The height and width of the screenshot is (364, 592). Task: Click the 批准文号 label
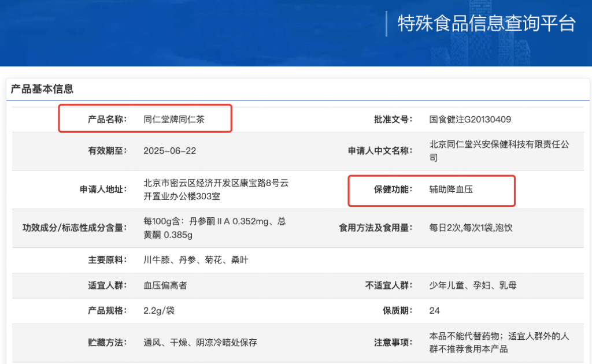pyautogui.click(x=393, y=120)
